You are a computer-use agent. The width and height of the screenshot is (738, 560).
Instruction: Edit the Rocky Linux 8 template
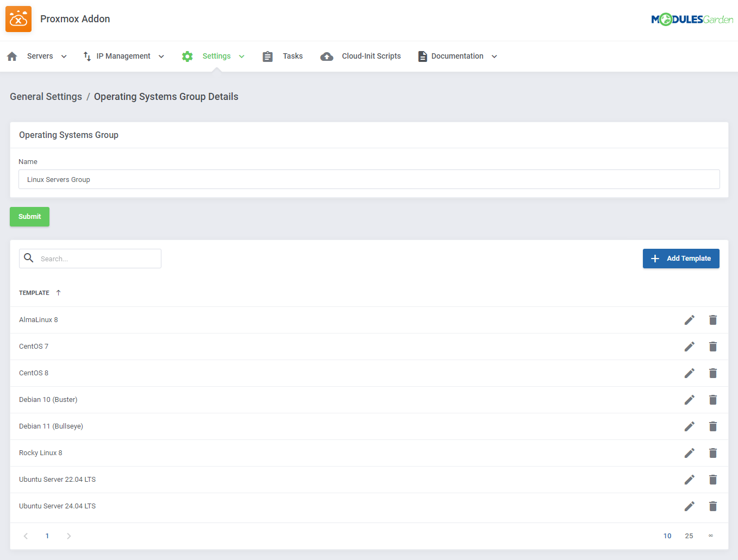click(689, 453)
